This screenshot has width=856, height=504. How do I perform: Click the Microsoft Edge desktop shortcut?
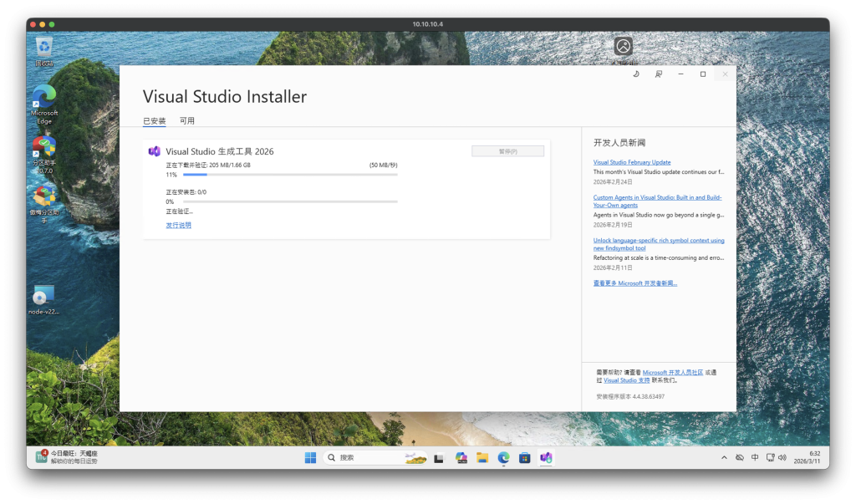click(44, 100)
